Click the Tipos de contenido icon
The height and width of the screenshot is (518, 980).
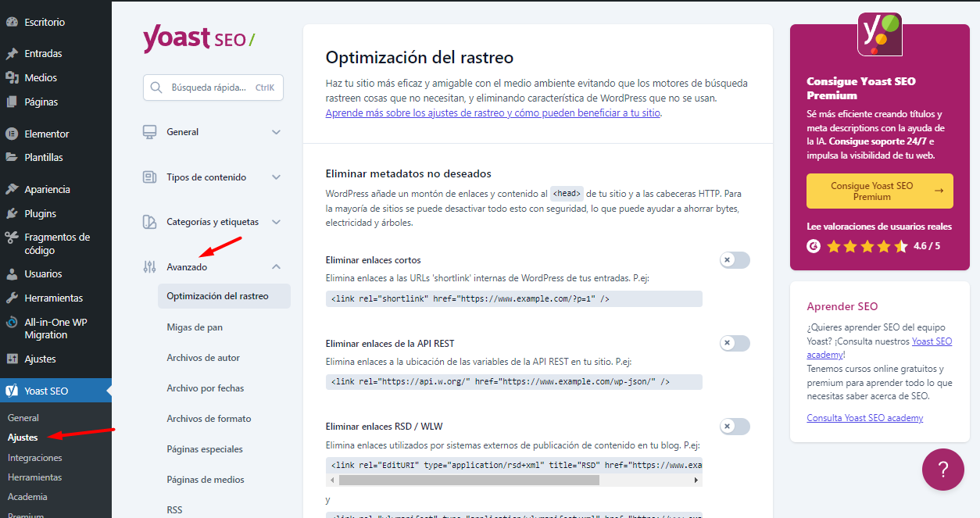[149, 177]
